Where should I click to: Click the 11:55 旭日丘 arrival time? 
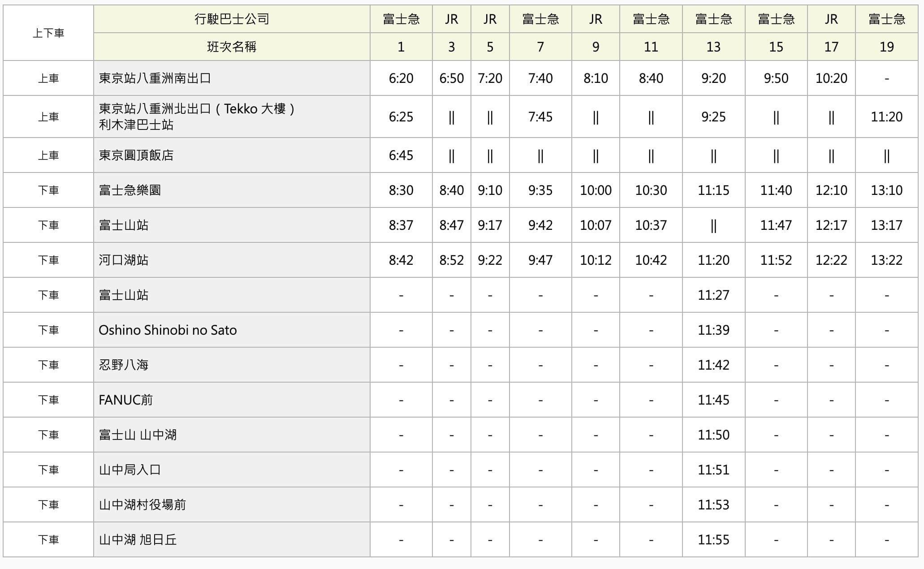(x=713, y=540)
